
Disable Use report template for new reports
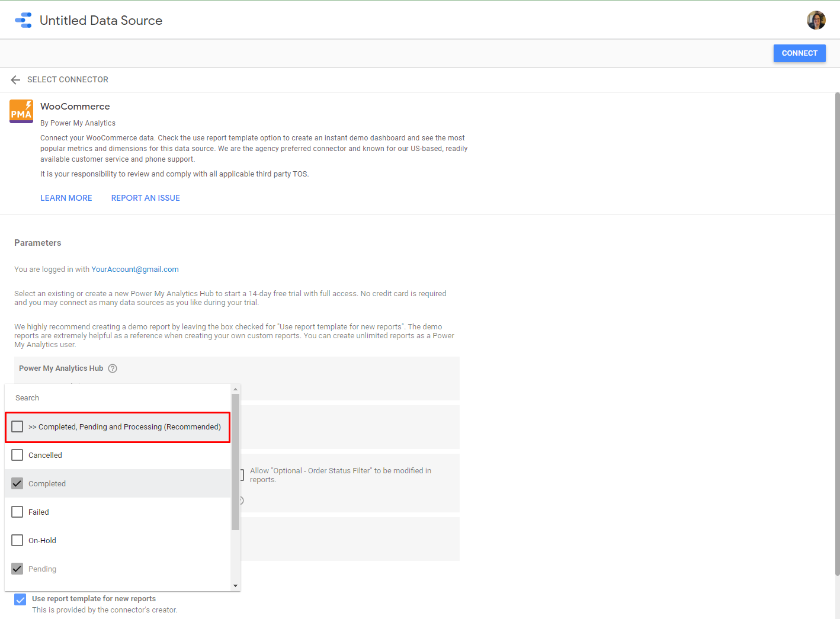pos(20,599)
